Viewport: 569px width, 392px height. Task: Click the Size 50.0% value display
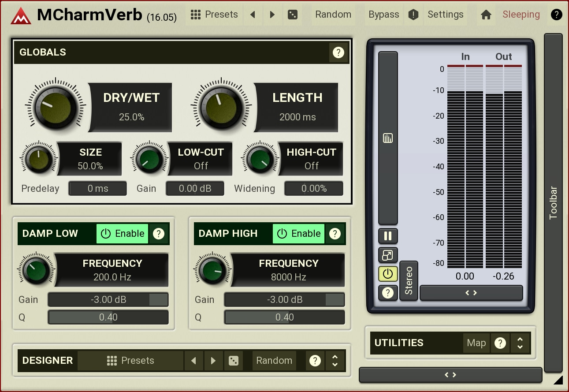[x=90, y=166]
